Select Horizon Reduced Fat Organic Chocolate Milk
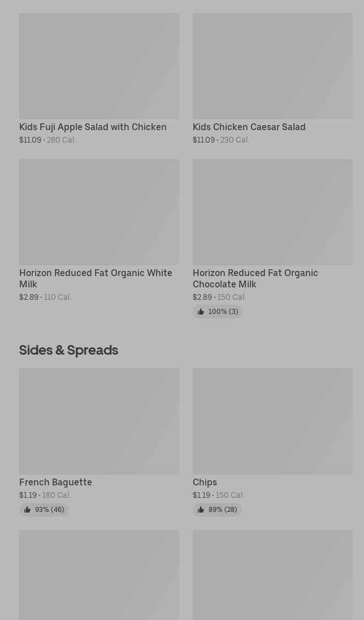The height and width of the screenshot is (620, 364). [x=255, y=278]
